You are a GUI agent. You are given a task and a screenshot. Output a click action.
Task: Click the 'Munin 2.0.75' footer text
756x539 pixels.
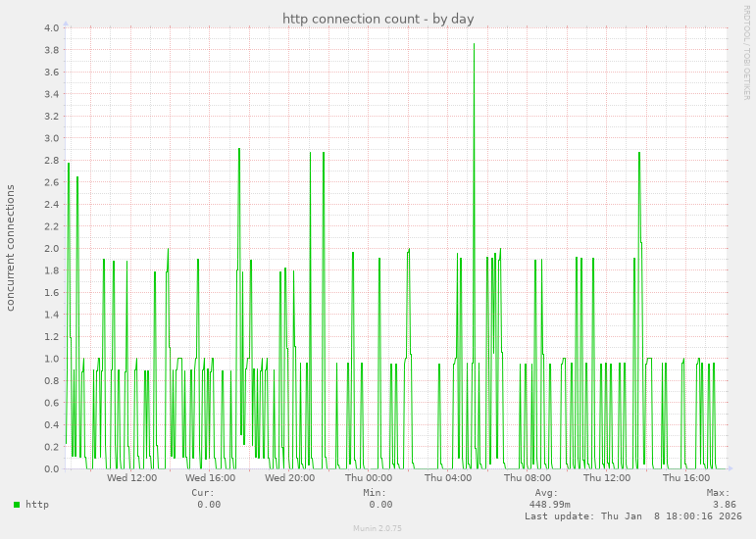tap(378, 528)
